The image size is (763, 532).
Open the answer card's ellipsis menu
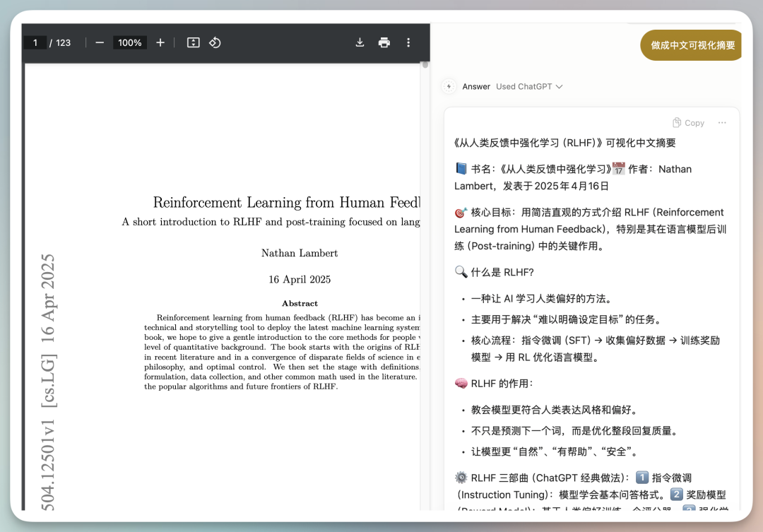pos(721,123)
